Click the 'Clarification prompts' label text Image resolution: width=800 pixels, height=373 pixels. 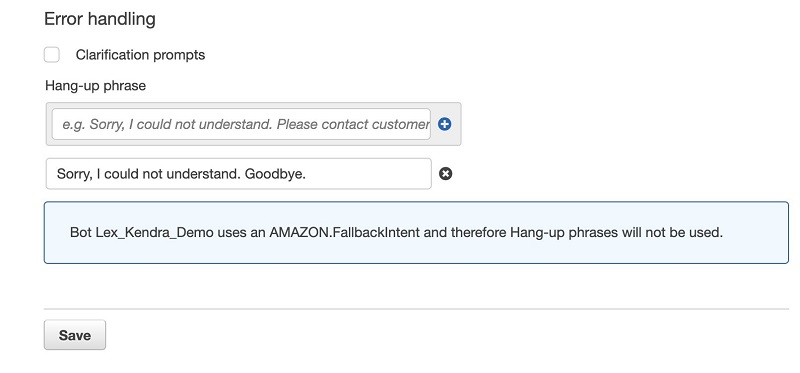(140, 55)
